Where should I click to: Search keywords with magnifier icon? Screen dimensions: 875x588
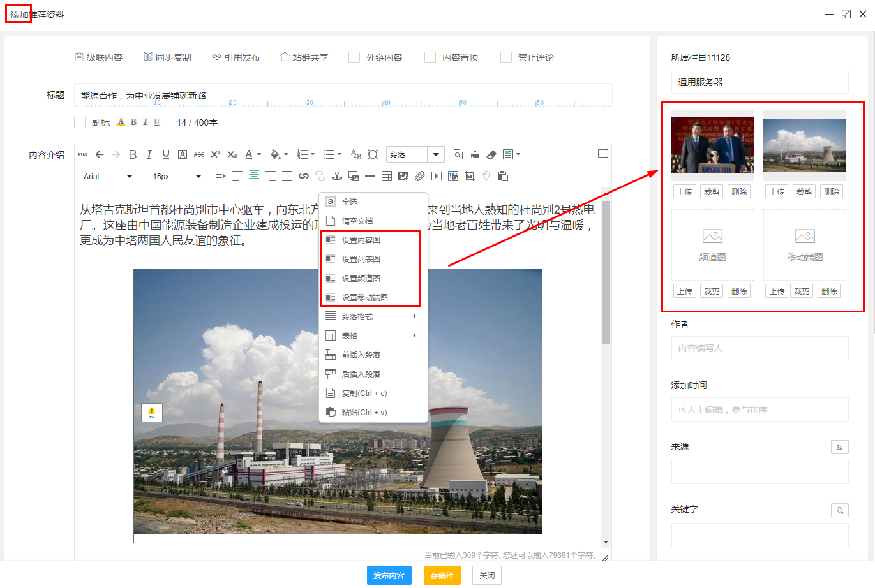pos(840,510)
